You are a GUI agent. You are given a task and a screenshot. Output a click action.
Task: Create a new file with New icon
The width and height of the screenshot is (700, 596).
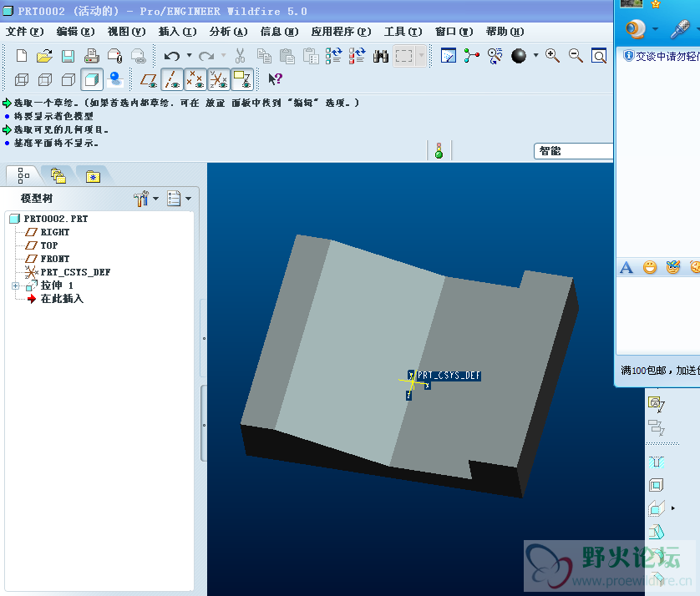[x=22, y=56]
